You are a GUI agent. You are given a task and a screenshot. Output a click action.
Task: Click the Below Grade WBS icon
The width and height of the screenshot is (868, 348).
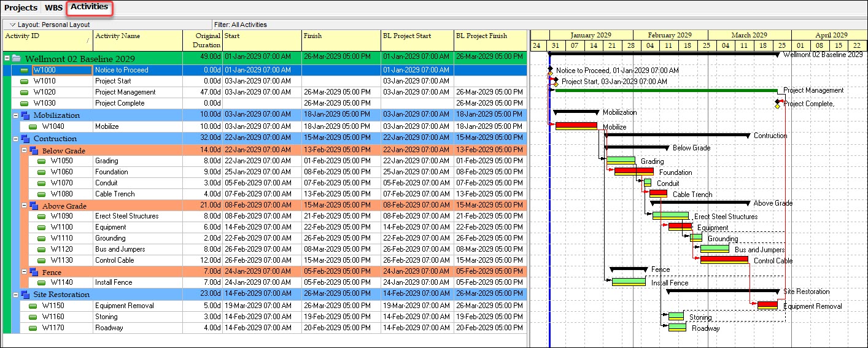(34, 151)
